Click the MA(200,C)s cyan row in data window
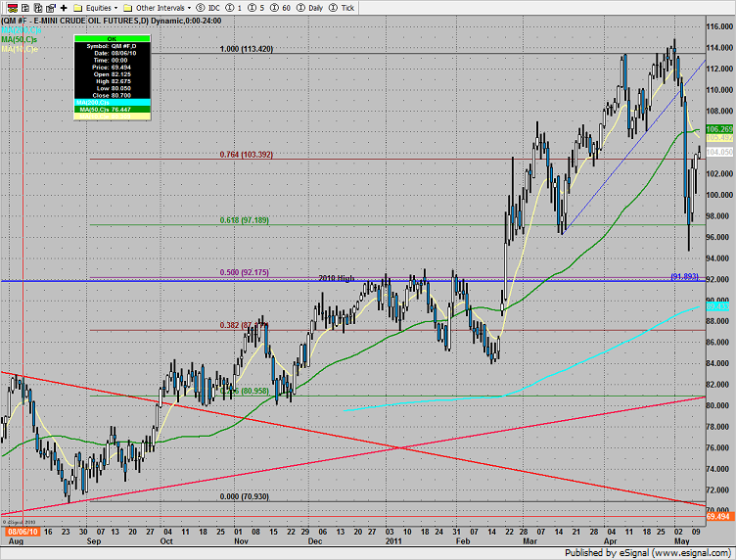 113,103
